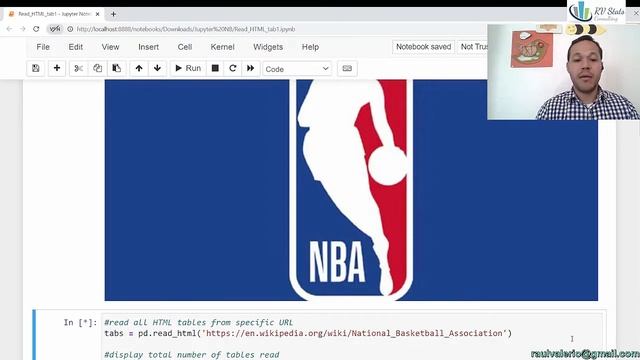
Task: Restart kernel and run all cells icon
Action: [x=251, y=68]
